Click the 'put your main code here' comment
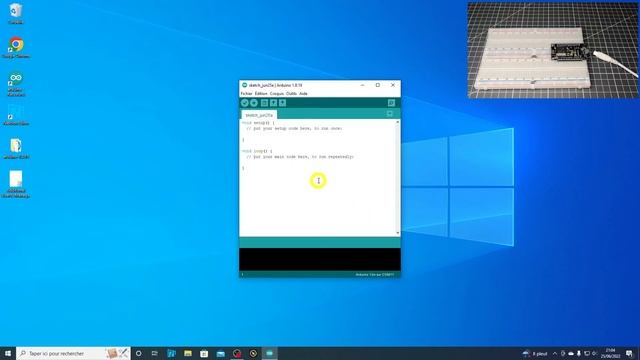This screenshot has height=360, width=640. point(300,156)
